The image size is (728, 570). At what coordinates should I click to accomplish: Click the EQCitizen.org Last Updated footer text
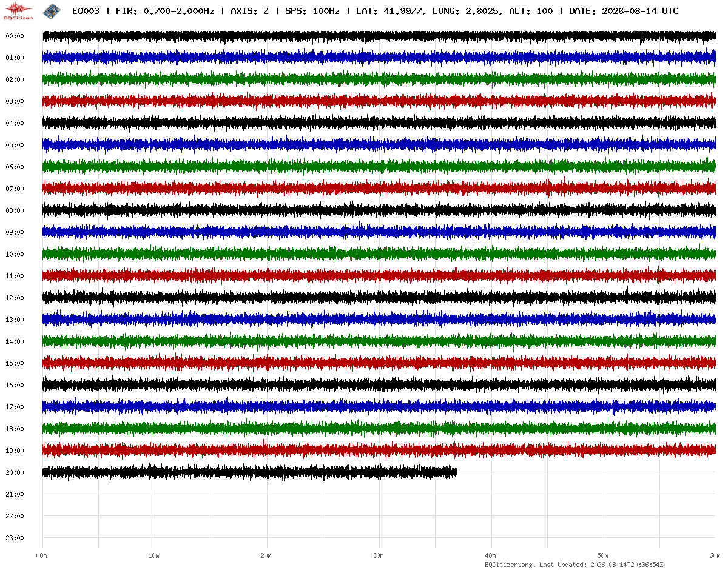coord(574,565)
